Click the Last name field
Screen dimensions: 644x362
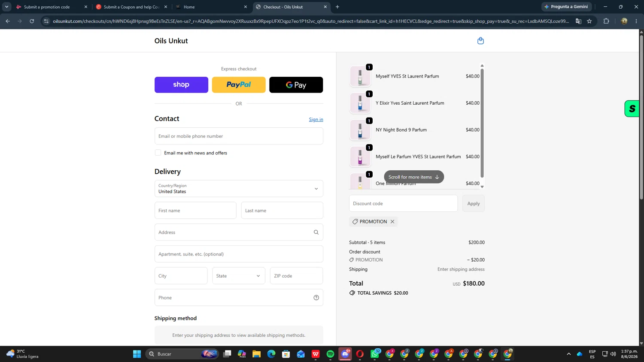tap(282, 211)
